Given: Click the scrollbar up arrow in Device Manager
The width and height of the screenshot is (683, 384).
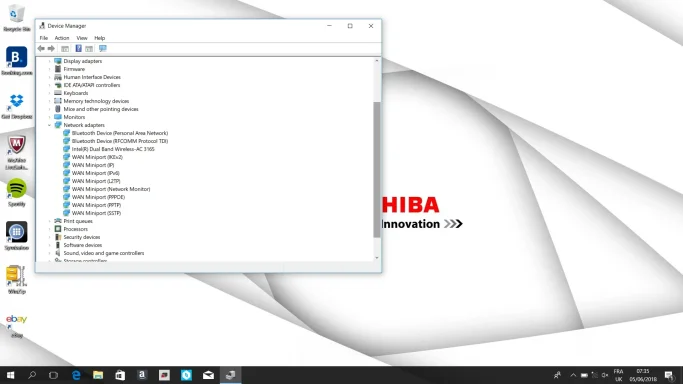Looking at the screenshot, I should (x=377, y=61).
